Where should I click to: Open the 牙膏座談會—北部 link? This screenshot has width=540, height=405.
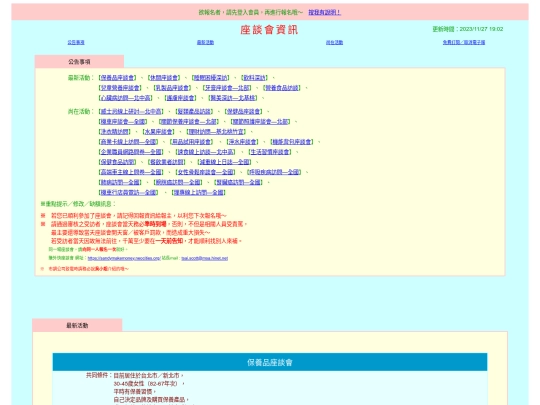pos(227,88)
